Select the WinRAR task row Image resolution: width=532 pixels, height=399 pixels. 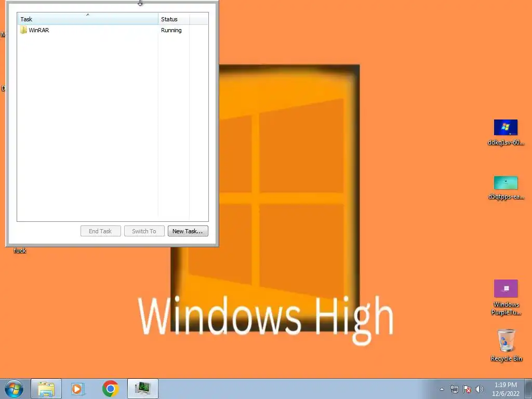113,30
